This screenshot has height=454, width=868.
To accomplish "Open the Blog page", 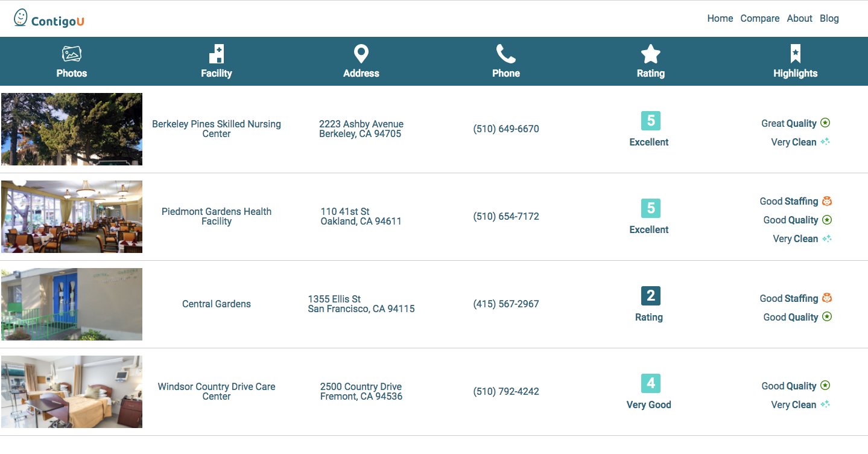I will point(829,19).
